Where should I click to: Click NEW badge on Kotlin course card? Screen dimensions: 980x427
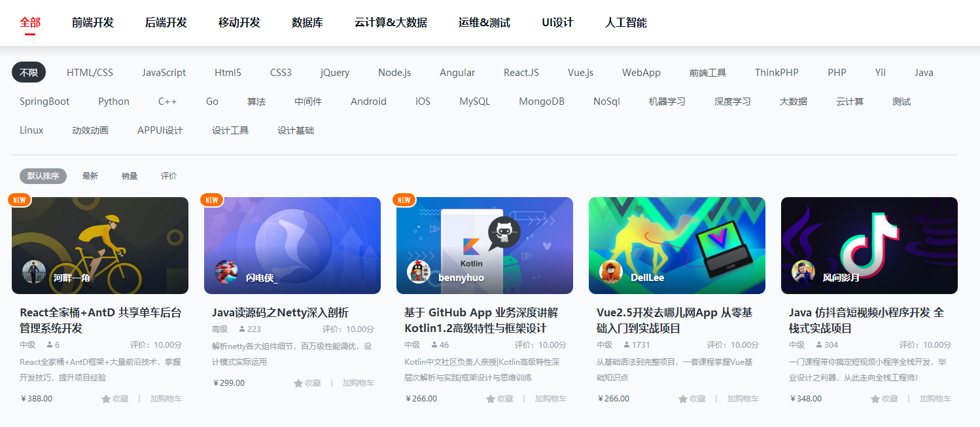404,200
